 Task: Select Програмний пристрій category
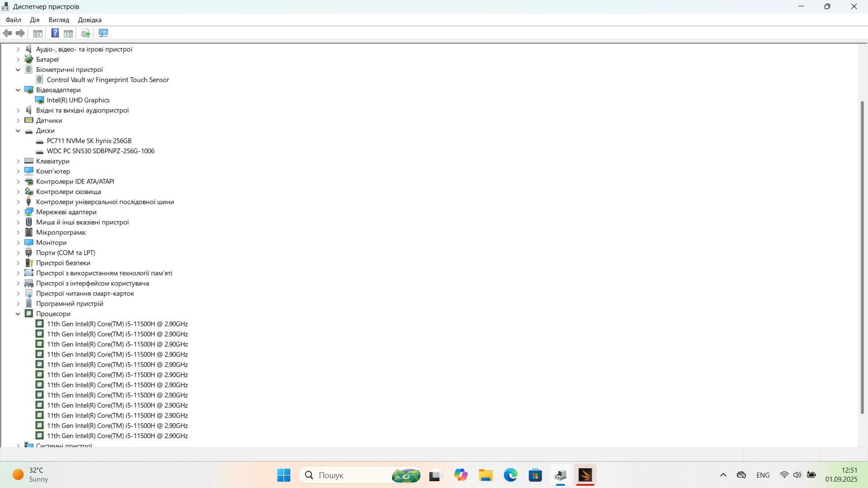click(70, 303)
